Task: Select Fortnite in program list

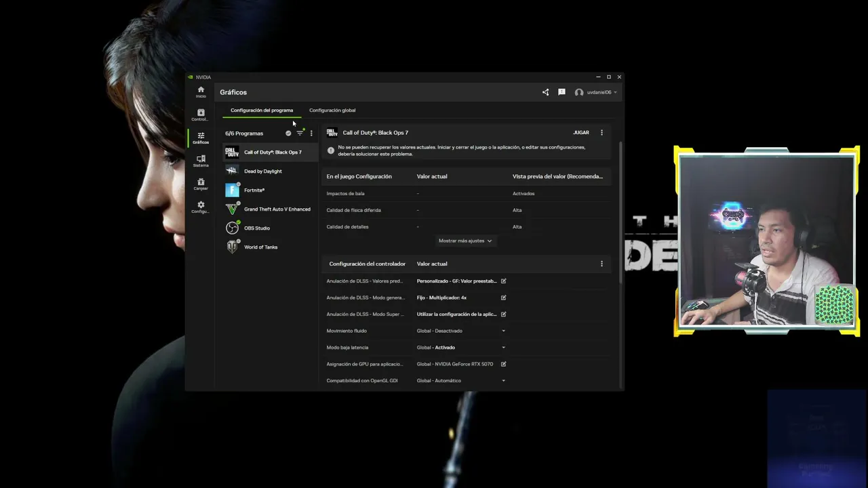Action: point(271,190)
